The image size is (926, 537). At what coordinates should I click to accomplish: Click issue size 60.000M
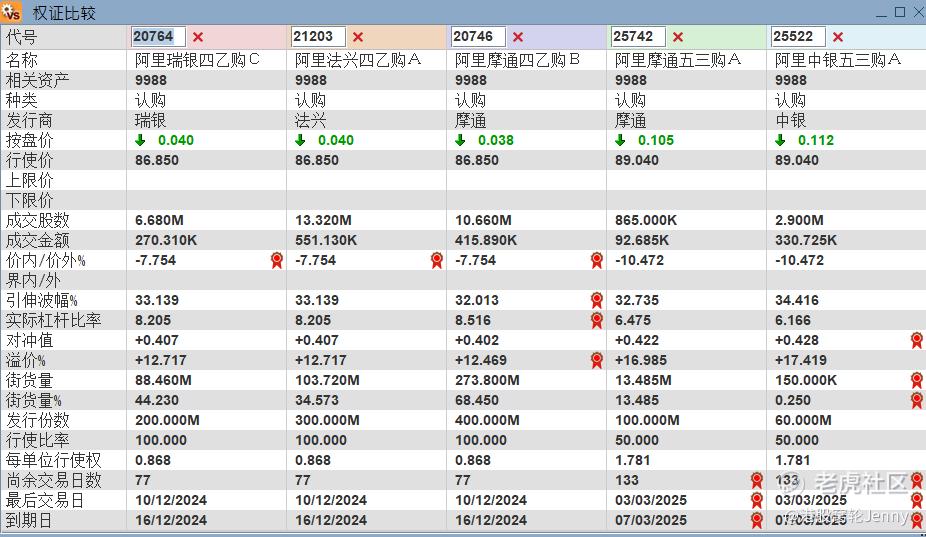pos(803,420)
